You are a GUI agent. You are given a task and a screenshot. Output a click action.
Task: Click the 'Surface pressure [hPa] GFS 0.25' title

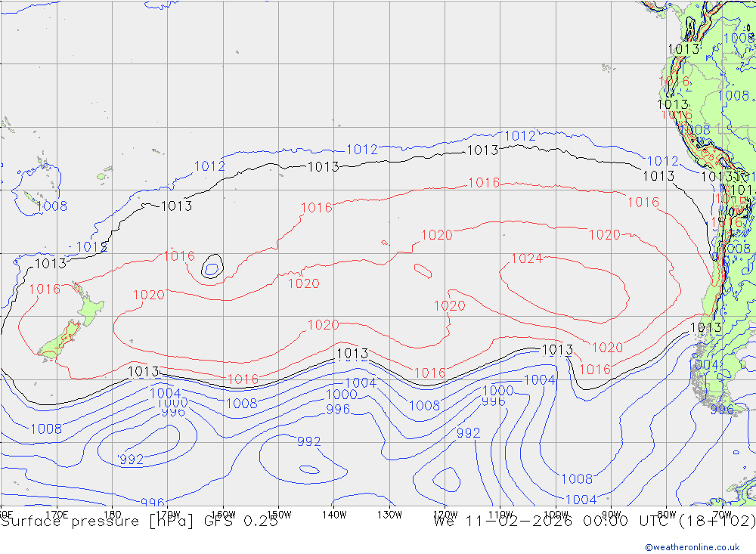(x=139, y=522)
